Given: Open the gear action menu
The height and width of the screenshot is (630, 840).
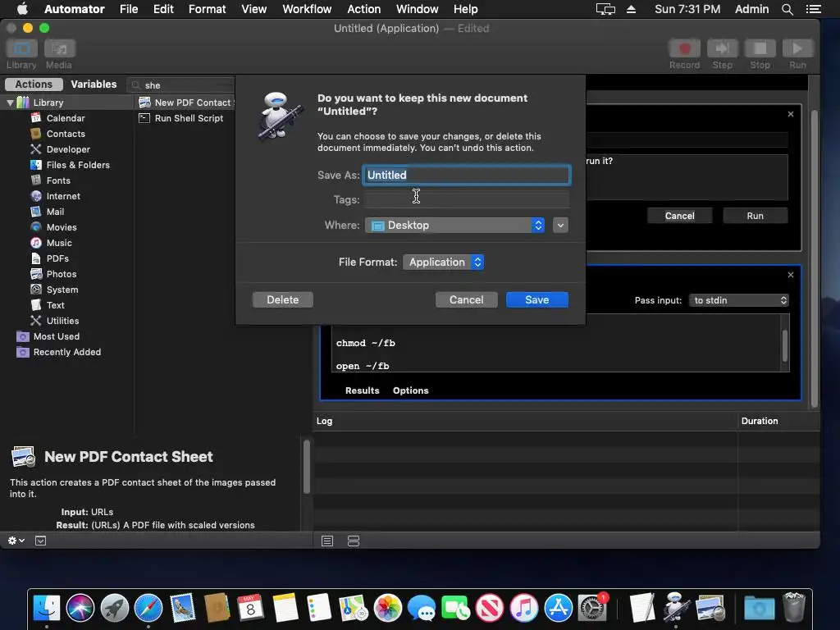Looking at the screenshot, I should (16, 541).
